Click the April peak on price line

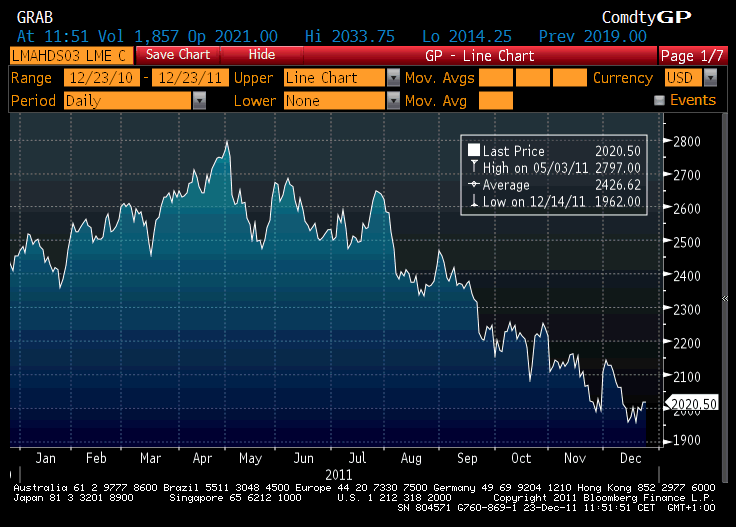[228, 142]
